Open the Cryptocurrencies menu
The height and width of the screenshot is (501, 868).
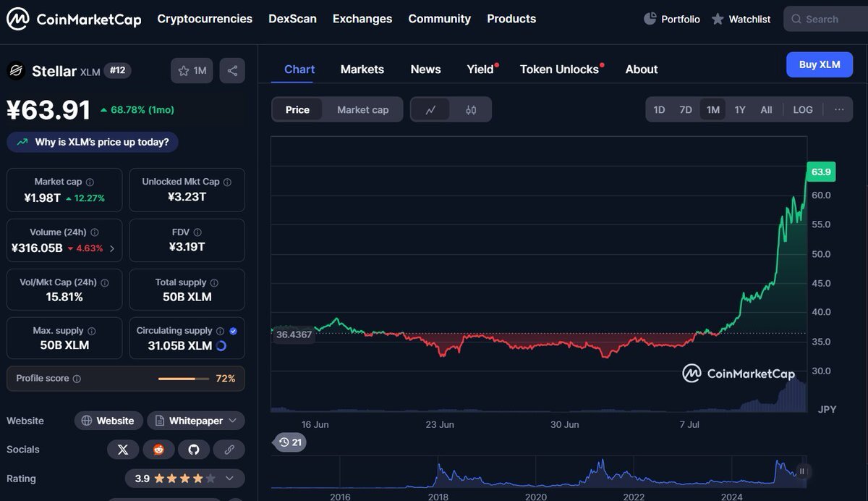coord(205,19)
